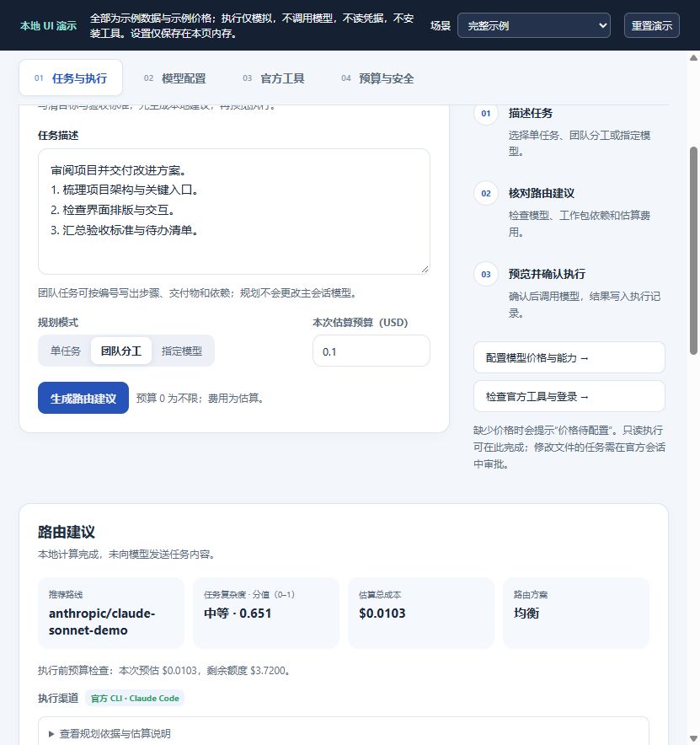This screenshot has width=700, height=745.
Task: Click inside the 任务描述 text area
Action: (234, 212)
